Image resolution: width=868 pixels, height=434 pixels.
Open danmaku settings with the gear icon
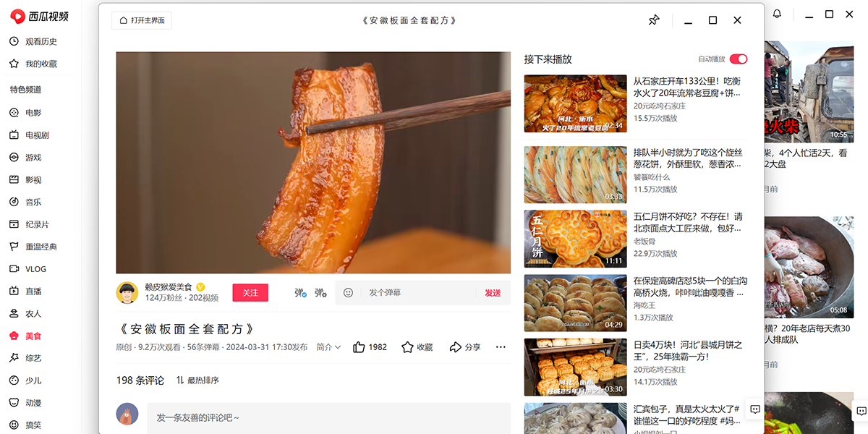320,293
